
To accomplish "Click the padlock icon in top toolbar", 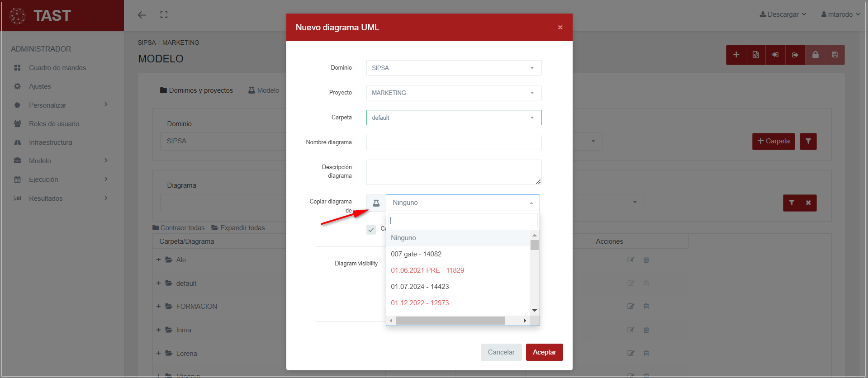I will tap(815, 55).
